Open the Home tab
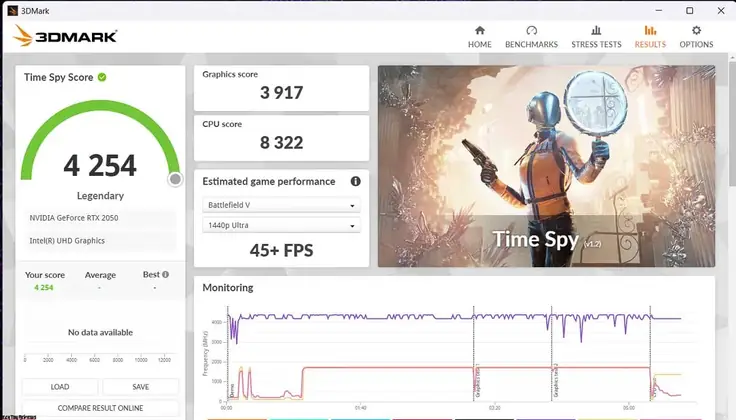 coord(479,37)
